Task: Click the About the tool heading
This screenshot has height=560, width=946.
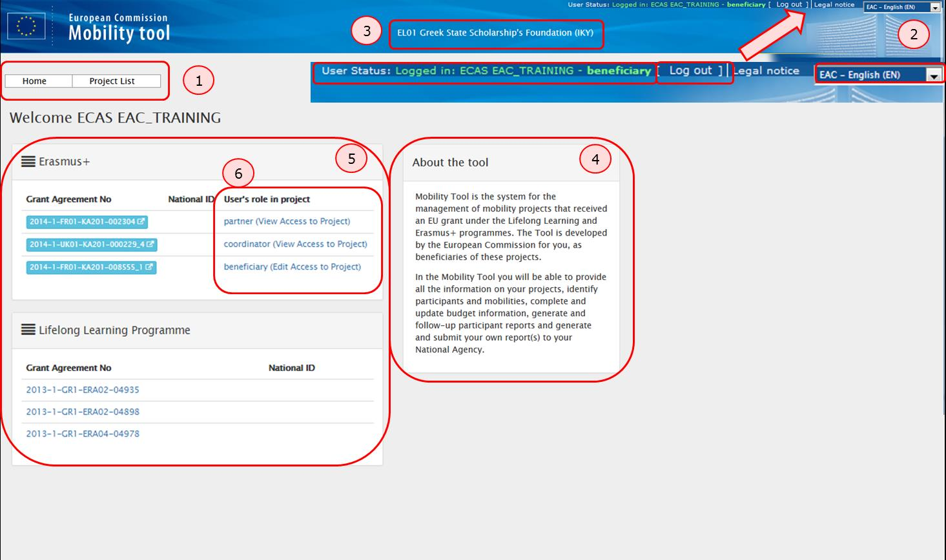Action: [450, 163]
